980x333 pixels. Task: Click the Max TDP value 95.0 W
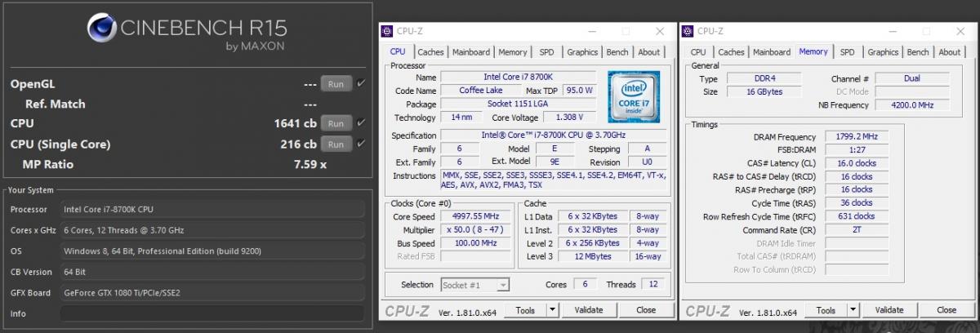[x=578, y=90]
